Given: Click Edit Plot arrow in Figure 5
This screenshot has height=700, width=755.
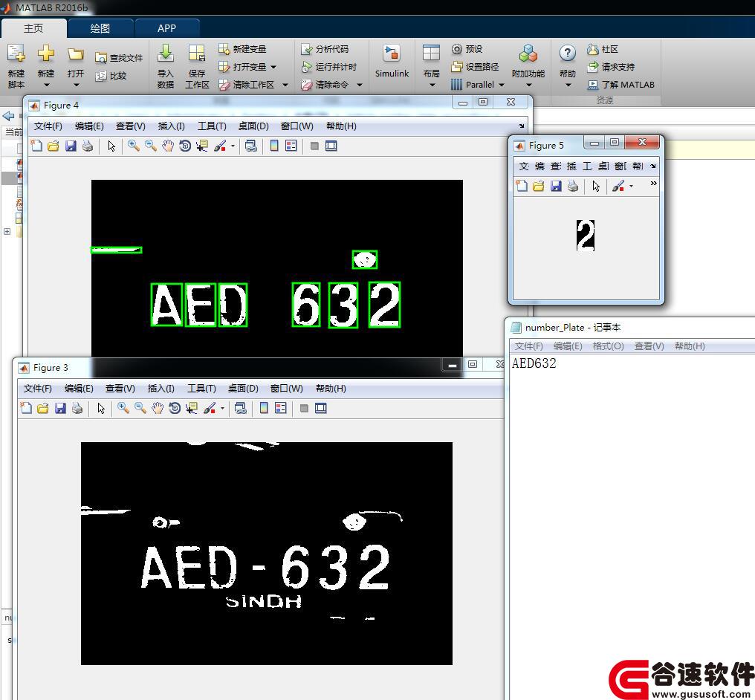Looking at the screenshot, I should 596,186.
